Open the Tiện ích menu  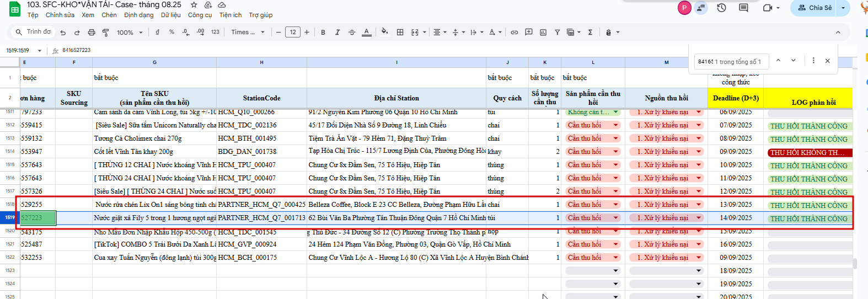[x=231, y=15]
